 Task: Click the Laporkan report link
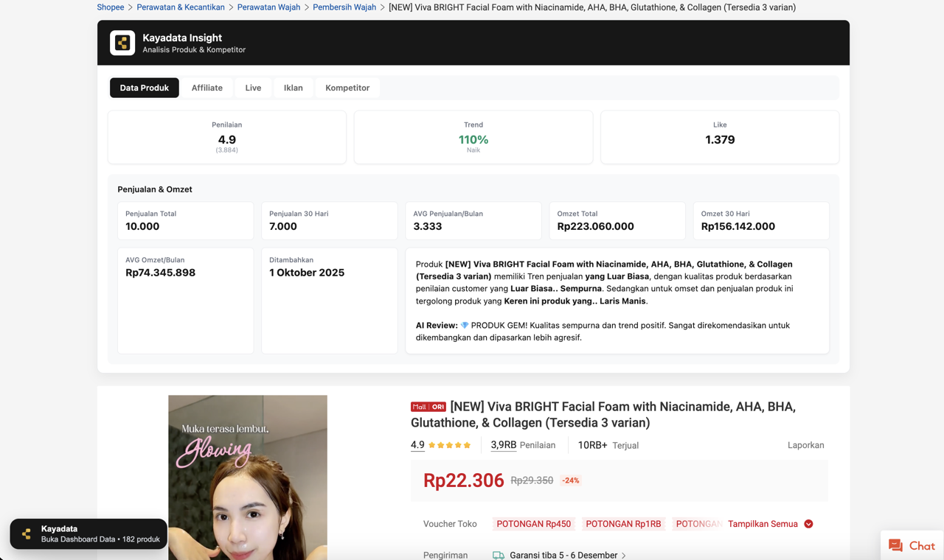tap(805, 445)
